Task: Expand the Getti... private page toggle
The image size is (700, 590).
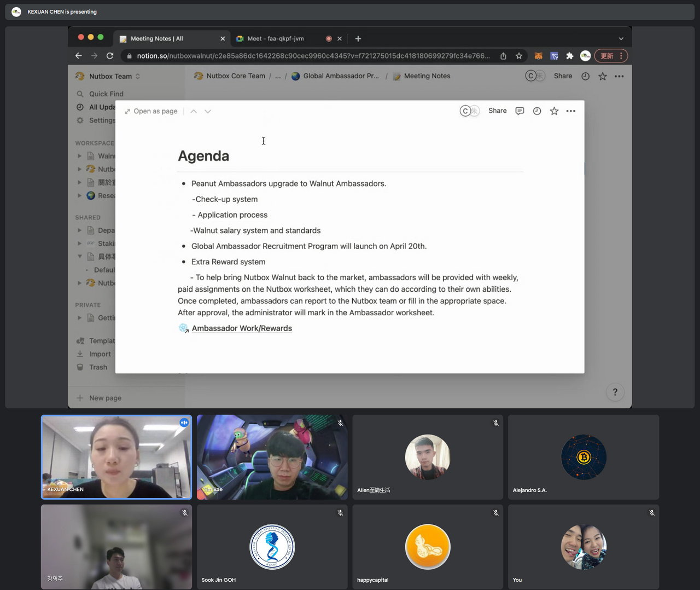Action: pyautogui.click(x=80, y=318)
